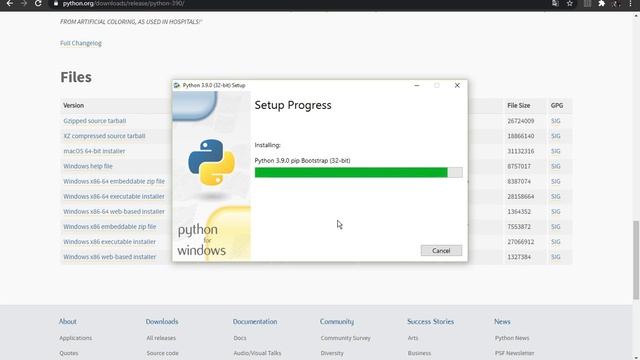Click the browser back arrow
This screenshot has width=640, height=360.
pos(10,3)
